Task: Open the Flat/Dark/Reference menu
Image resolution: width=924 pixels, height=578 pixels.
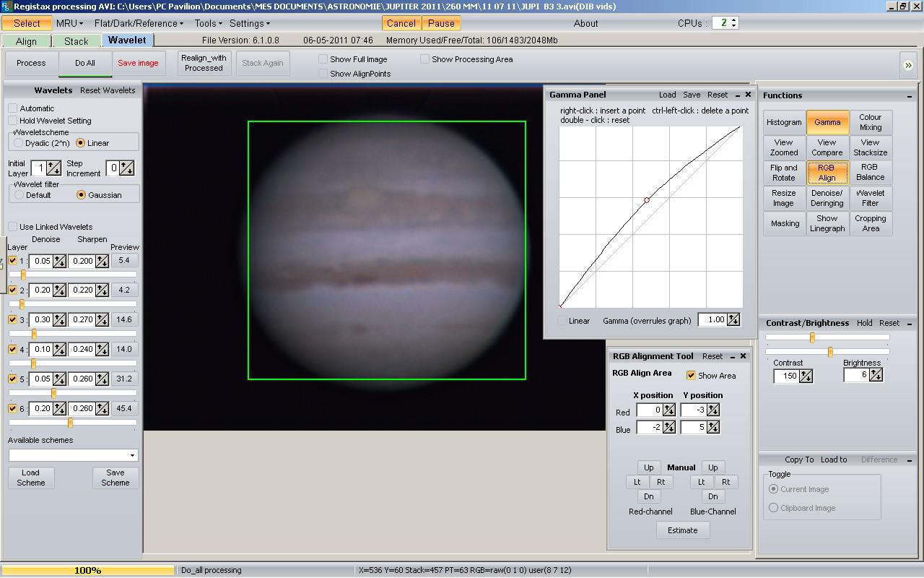Action: 139,23
